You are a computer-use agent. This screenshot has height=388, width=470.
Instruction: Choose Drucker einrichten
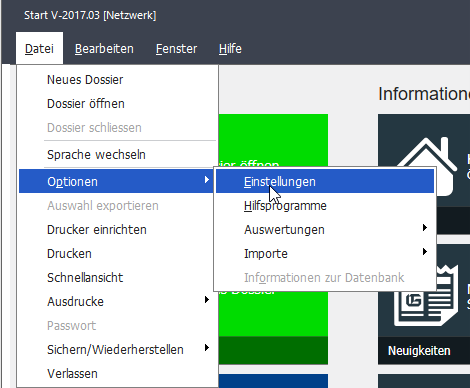[117, 230]
